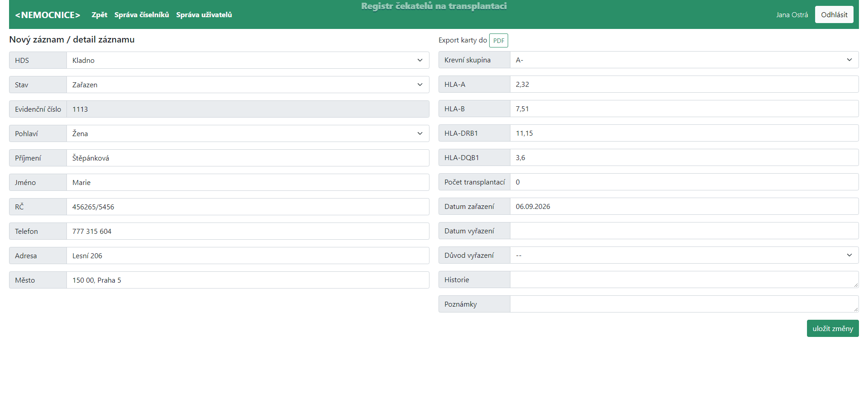Focus the Město input field
The height and width of the screenshot is (412, 868).
248,280
